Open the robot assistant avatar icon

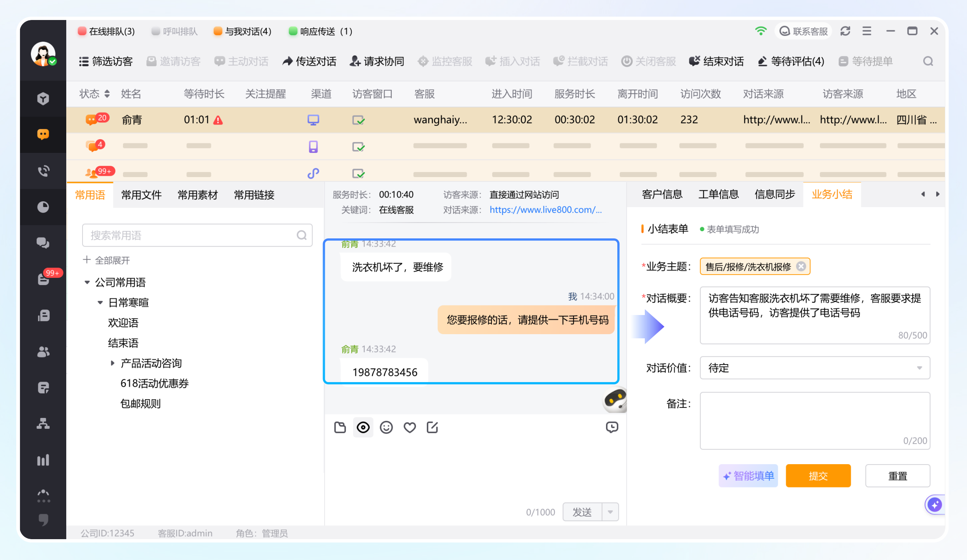tap(615, 400)
